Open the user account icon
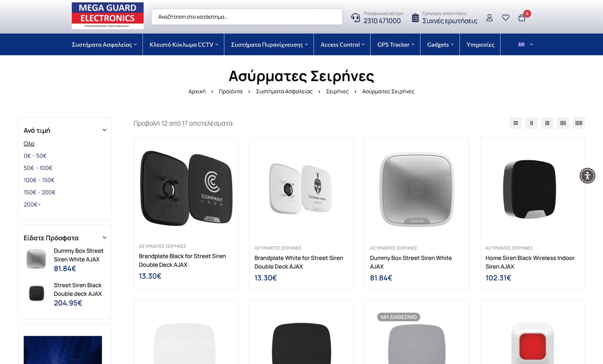 coord(489,17)
